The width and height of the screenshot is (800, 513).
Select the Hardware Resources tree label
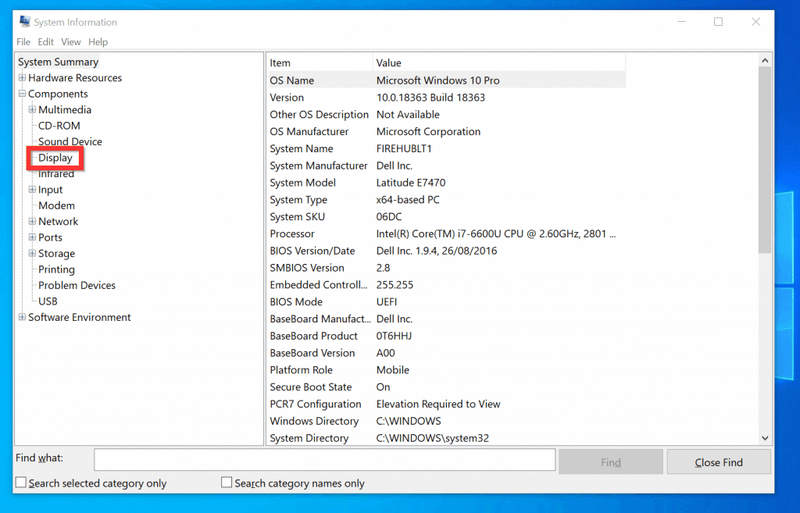tap(75, 78)
